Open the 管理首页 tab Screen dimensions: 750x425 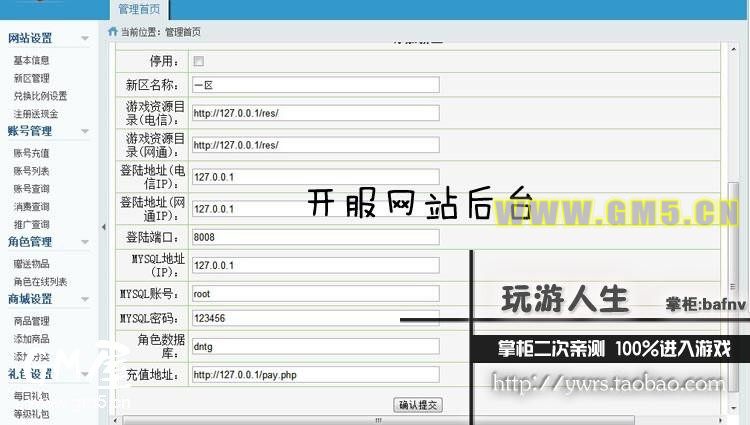pyautogui.click(x=139, y=10)
